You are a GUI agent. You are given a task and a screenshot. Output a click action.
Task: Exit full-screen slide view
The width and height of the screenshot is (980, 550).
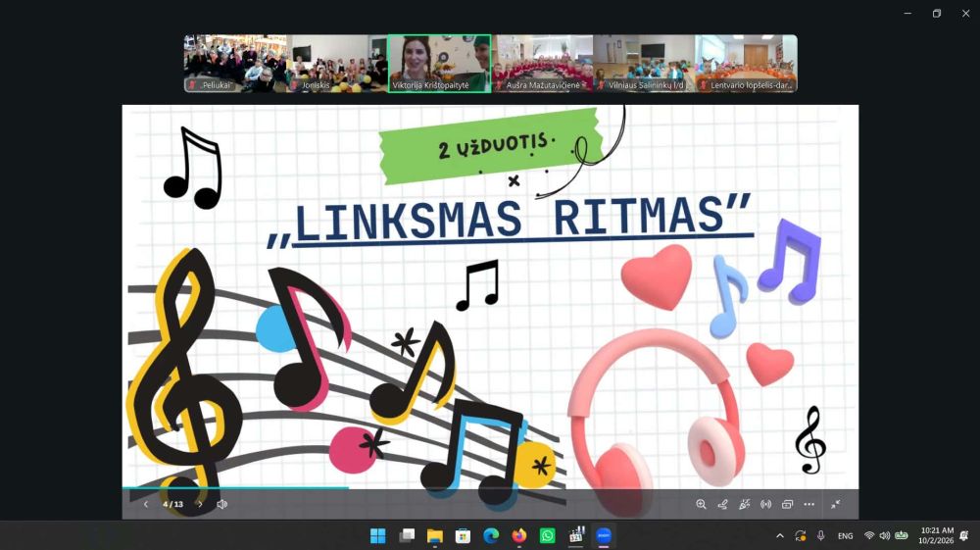[x=836, y=504]
